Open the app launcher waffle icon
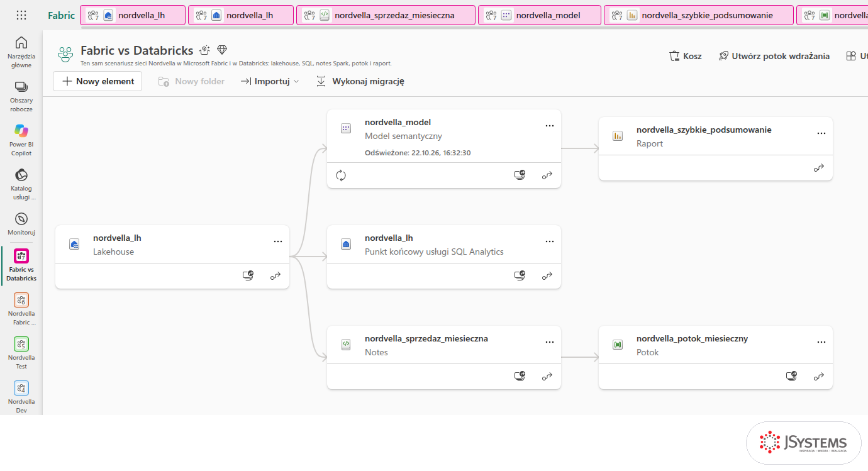The width and height of the screenshot is (868, 471). pyautogui.click(x=21, y=15)
